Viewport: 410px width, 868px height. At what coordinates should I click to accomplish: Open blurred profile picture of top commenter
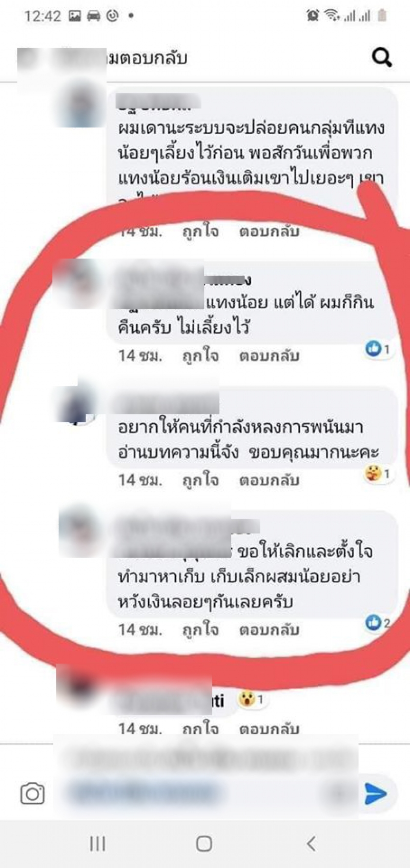[80, 105]
